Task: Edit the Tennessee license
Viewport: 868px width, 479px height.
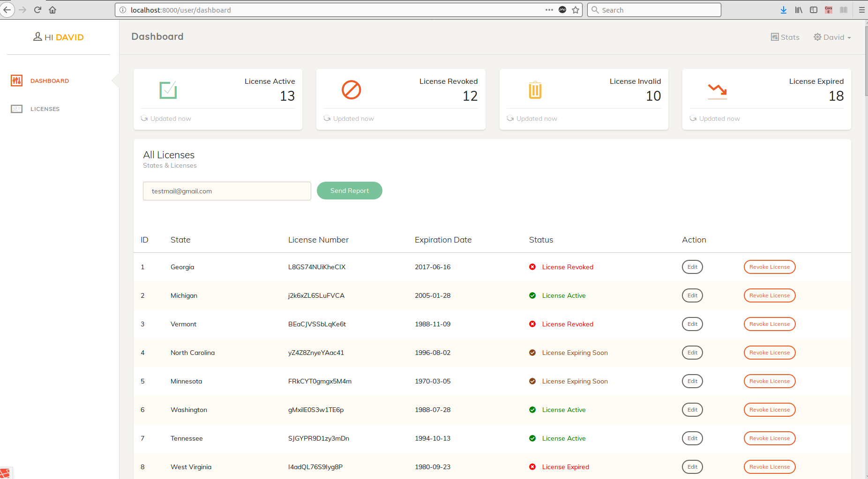Action: coord(692,438)
